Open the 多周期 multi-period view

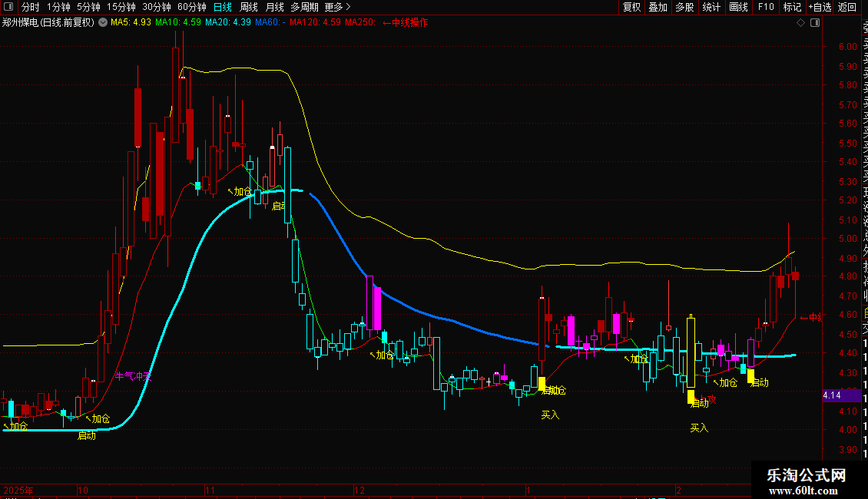(x=304, y=7)
